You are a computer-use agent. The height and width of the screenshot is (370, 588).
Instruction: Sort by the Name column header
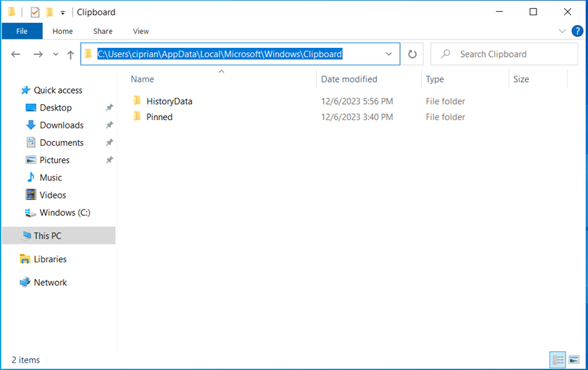tap(142, 79)
